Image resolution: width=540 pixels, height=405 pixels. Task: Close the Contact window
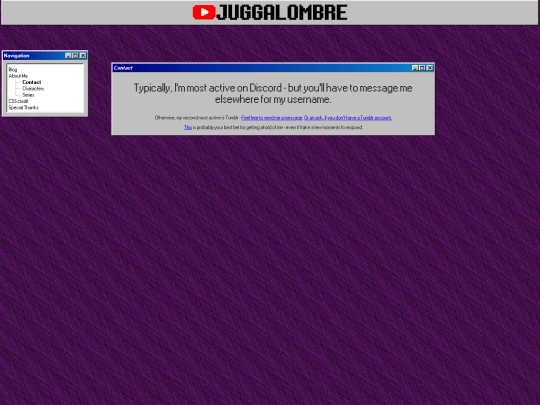point(430,68)
